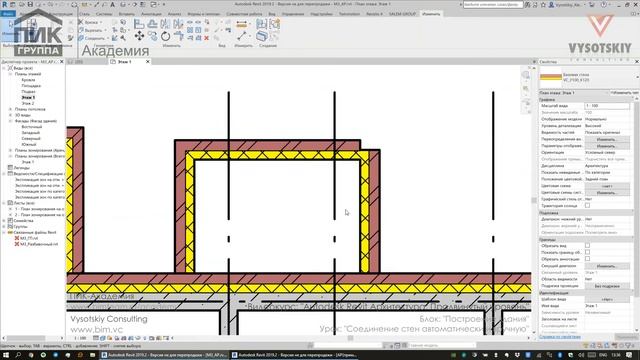Click Thin Lines in quick access toolbar

click(x=143, y=4)
